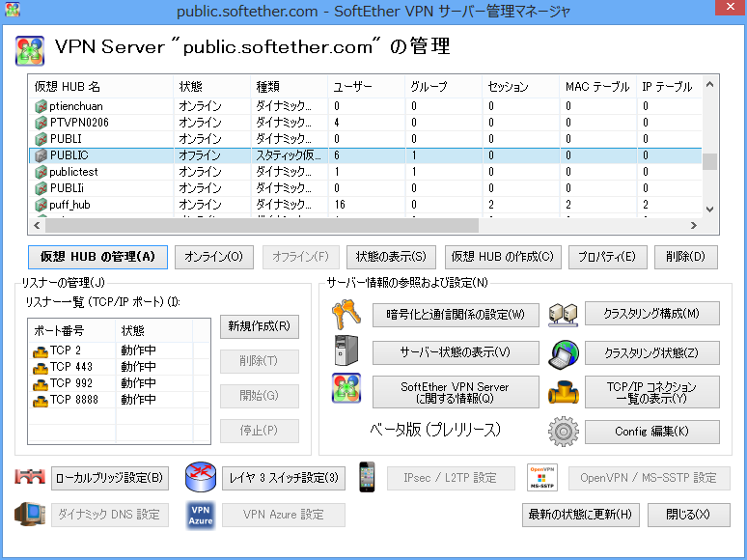Click the server tower status icon
The image size is (747, 560).
346,350
